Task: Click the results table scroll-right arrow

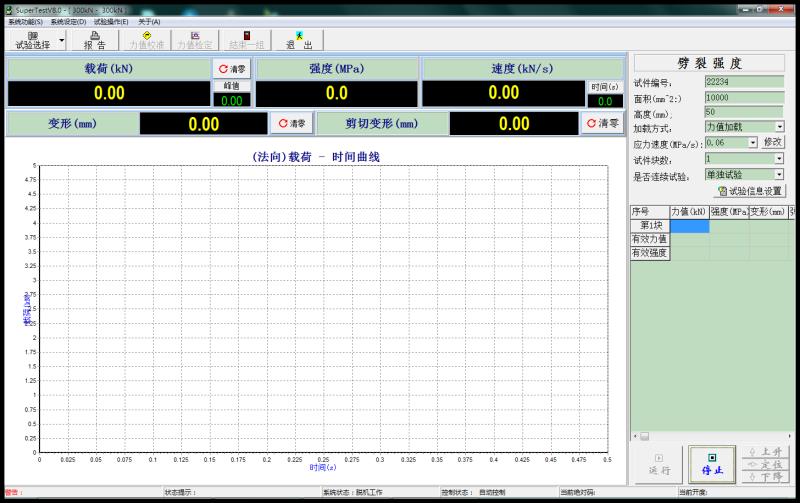Action: point(790,436)
